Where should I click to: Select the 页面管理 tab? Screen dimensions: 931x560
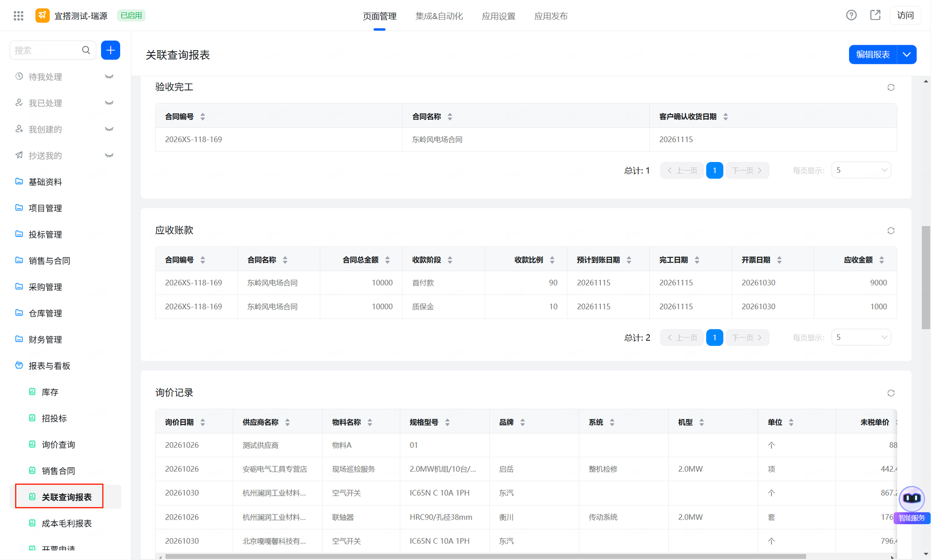(379, 16)
